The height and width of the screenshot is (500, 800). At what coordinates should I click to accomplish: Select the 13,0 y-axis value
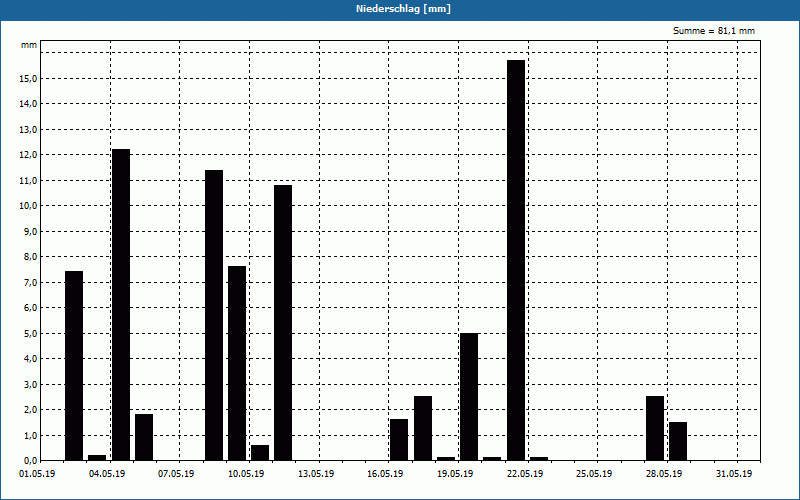coord(29,129)
